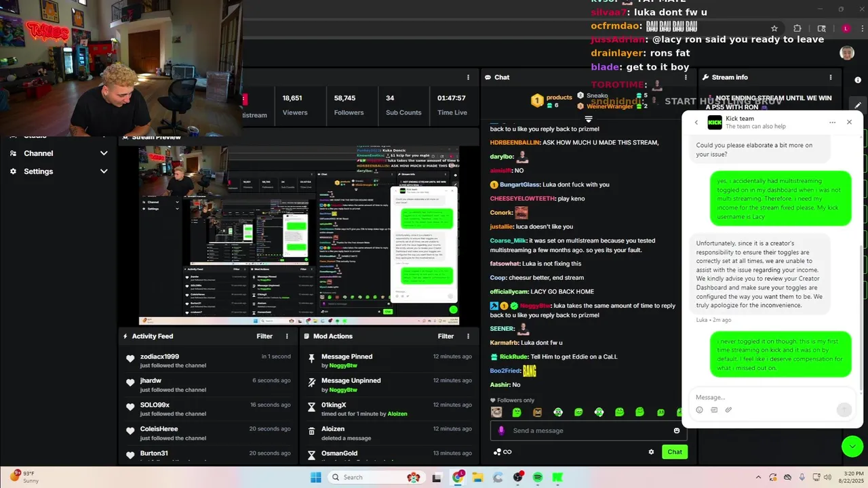The width and height of the screenshot is (868, 488).
Task: Click the username Coarse_Milk in chat
Action: 508,241
